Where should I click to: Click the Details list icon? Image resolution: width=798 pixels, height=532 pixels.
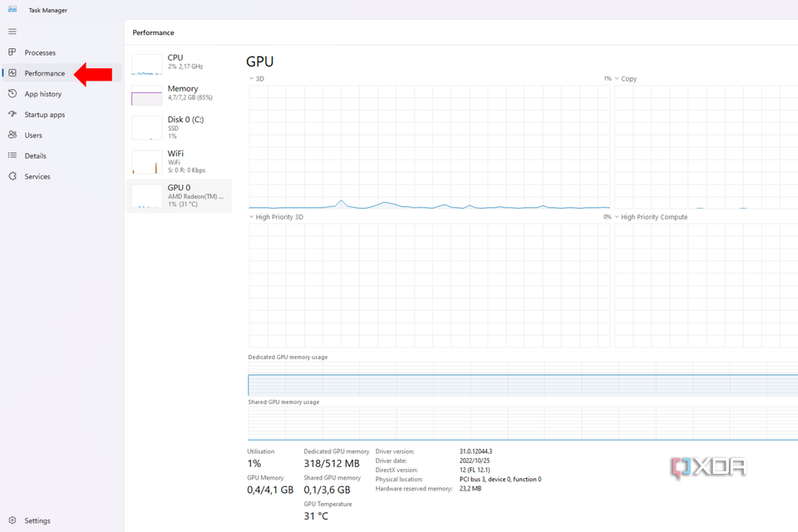[12, 155]
